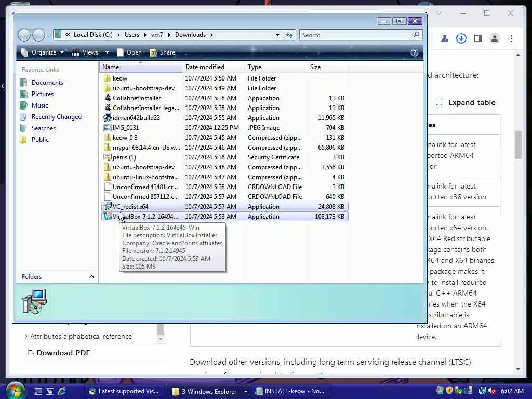Click the Public folder icon in Favorite Links
This screenshot has height=399, width=532.
23,139
